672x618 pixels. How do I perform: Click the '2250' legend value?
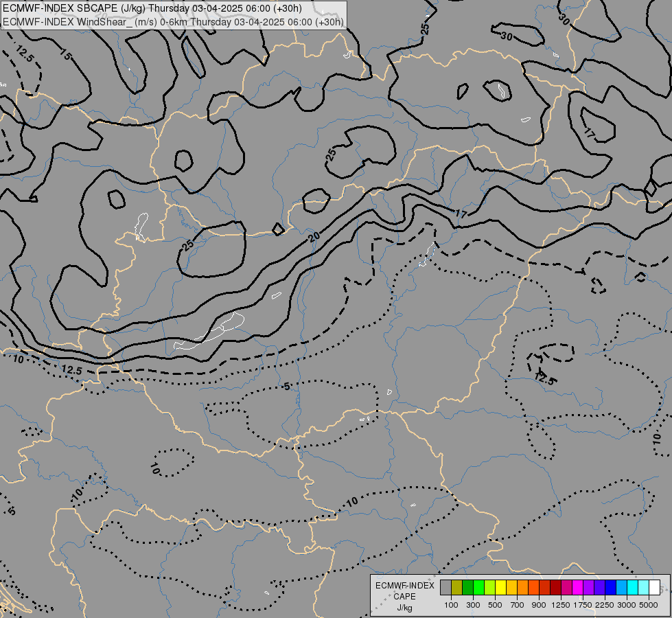coord(605,605)
